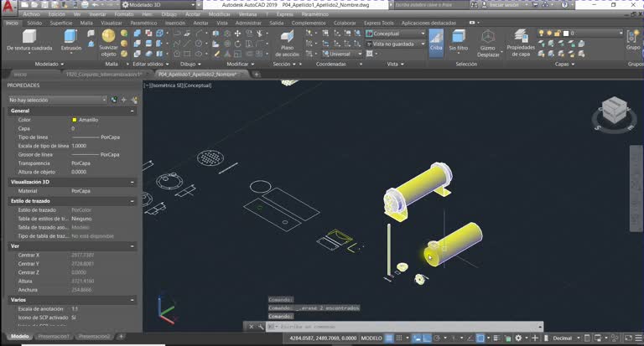Open the Presentación1 layout tab
644x346 pixels.
tap(54, 337)
